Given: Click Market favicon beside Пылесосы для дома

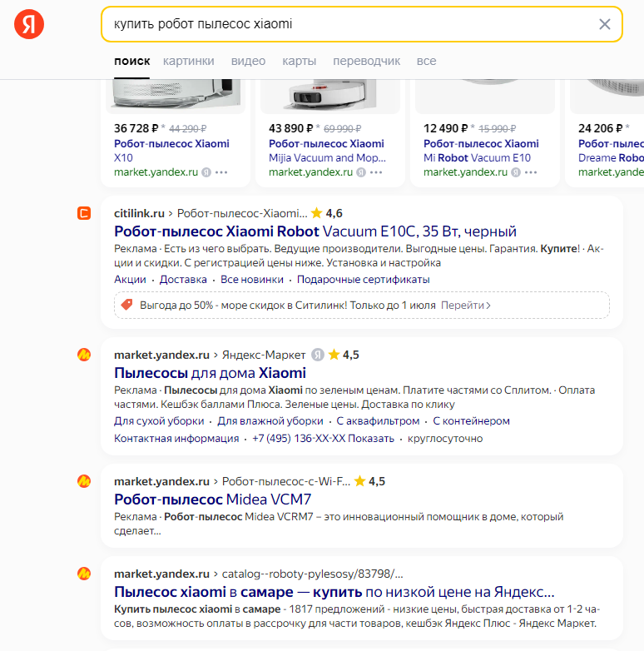Looking at the screenshot, I should pyautogui.click(x=84, y=355).
